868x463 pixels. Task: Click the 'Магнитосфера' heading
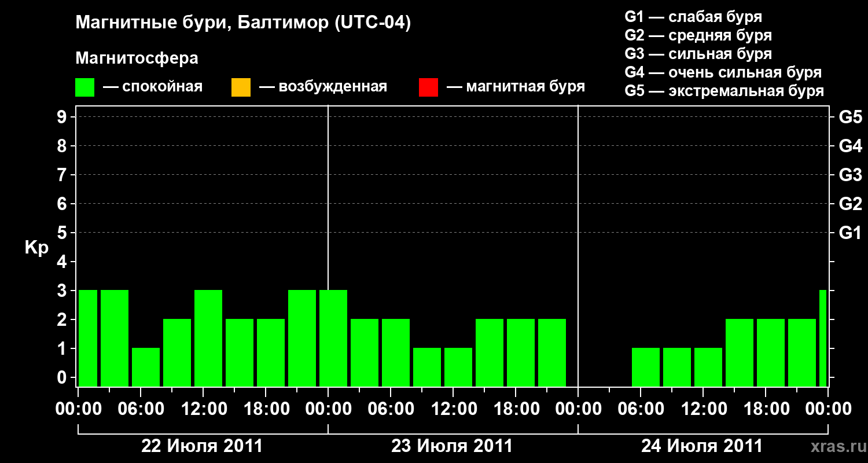137,58
